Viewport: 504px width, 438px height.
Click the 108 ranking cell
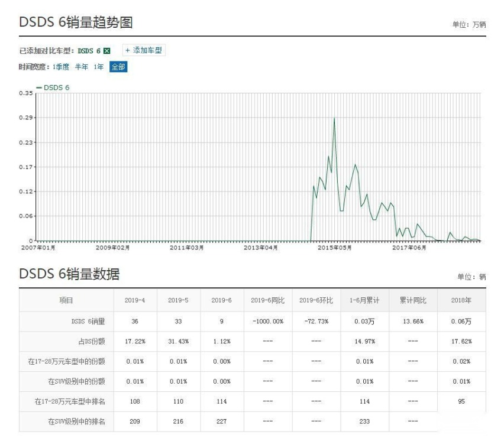[x=135, y=401]
